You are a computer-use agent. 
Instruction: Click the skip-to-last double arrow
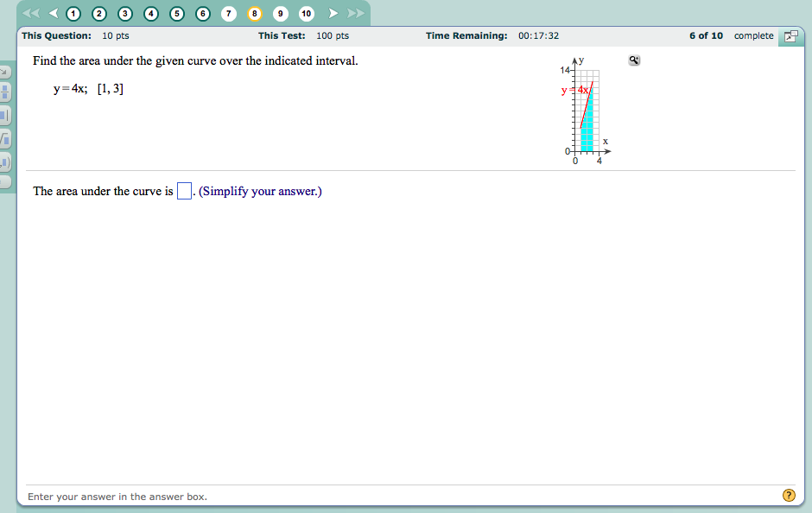click(x=358, y=14)
